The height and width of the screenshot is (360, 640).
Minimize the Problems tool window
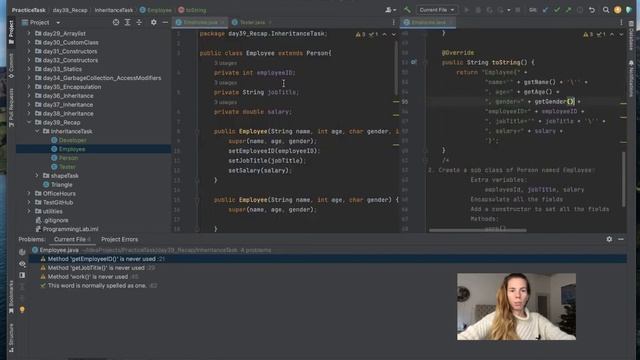[621, 239]
